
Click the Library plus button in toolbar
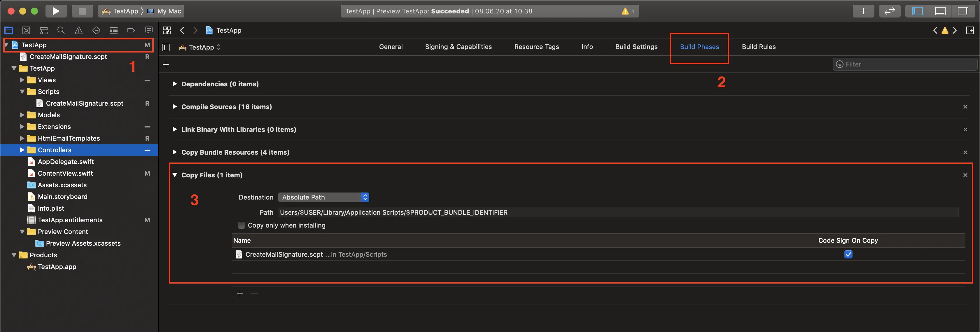click(x=863, y=11)
